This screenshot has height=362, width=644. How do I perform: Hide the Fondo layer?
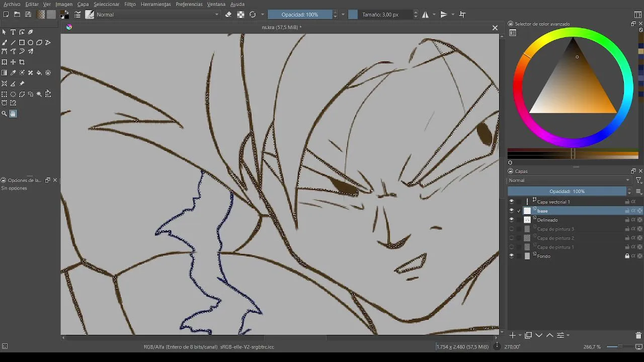(x=512, y=256)
